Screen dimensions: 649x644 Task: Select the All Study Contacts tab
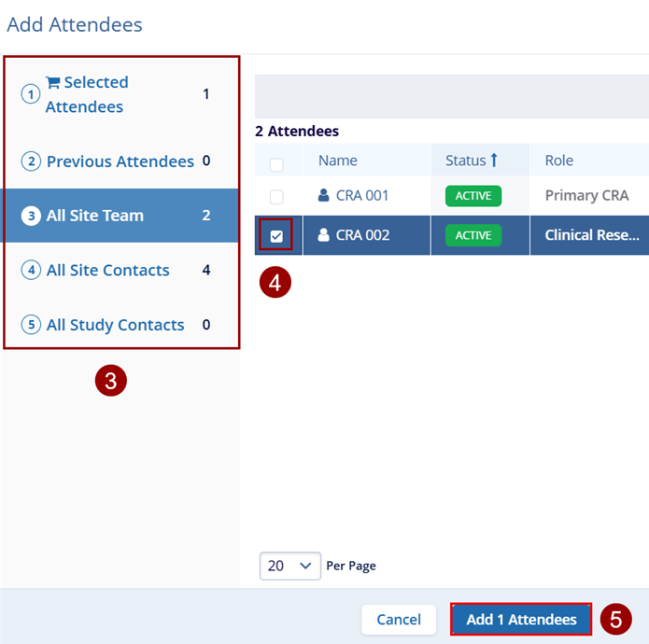pyautogui.click(x=116, y=325)
